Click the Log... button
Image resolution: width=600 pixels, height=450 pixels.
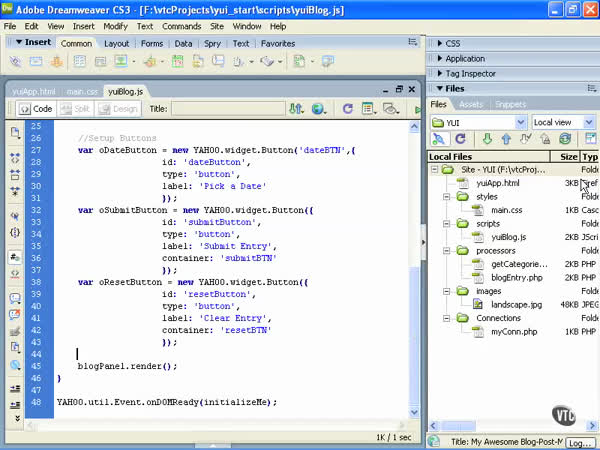pos(580,442)
